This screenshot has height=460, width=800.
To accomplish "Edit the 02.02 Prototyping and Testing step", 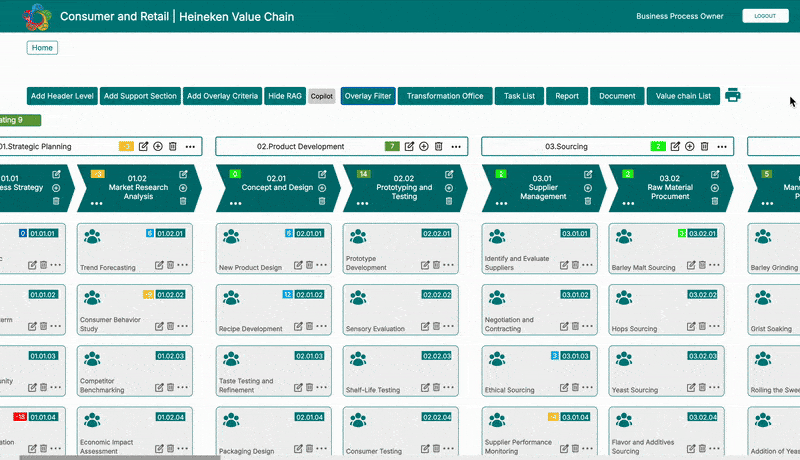I will 449,174.
